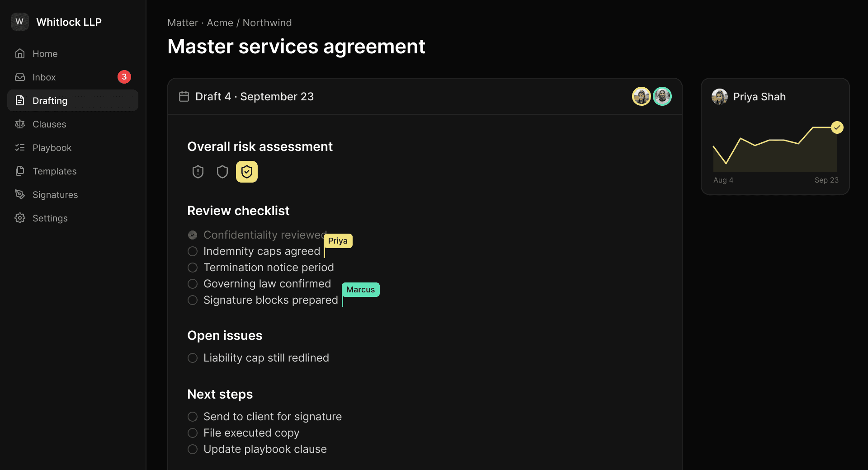Screen dimensions: 868x470
Task: Check off File executed copy
Action: coord(193,433)
